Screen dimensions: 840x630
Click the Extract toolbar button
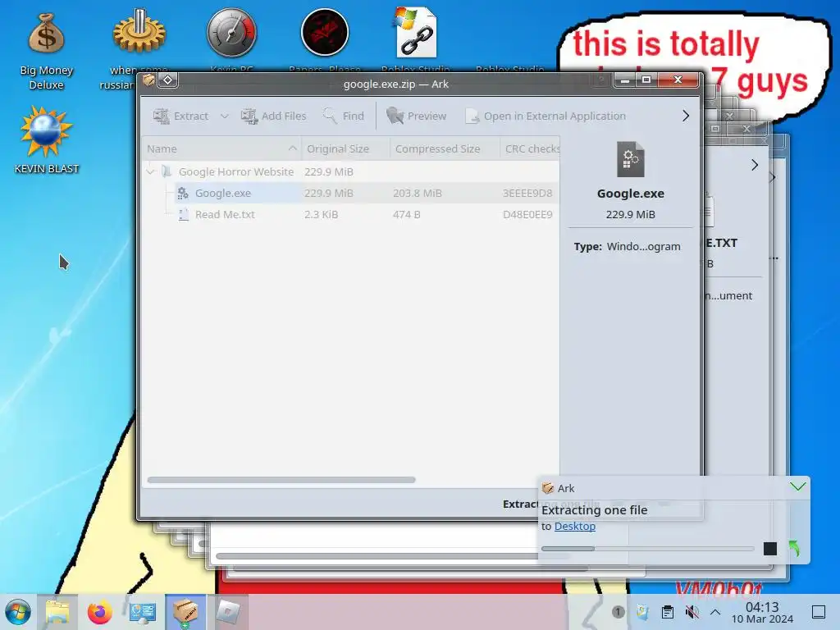[180, 116]
